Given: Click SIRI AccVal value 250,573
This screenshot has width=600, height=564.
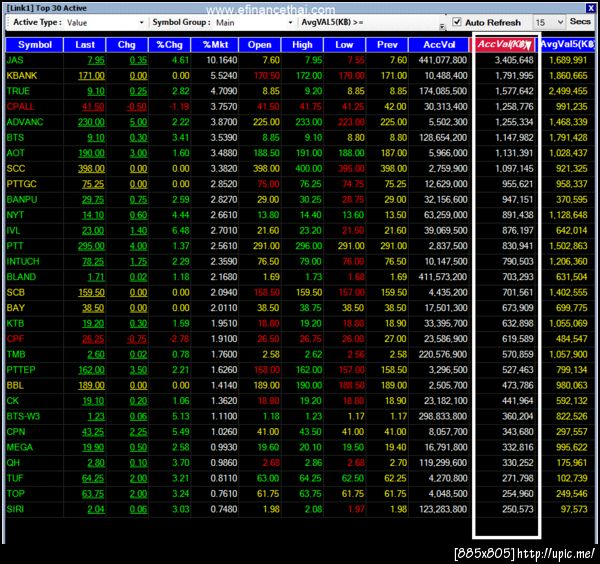Looking at the screenshot, I should point(518,510).
